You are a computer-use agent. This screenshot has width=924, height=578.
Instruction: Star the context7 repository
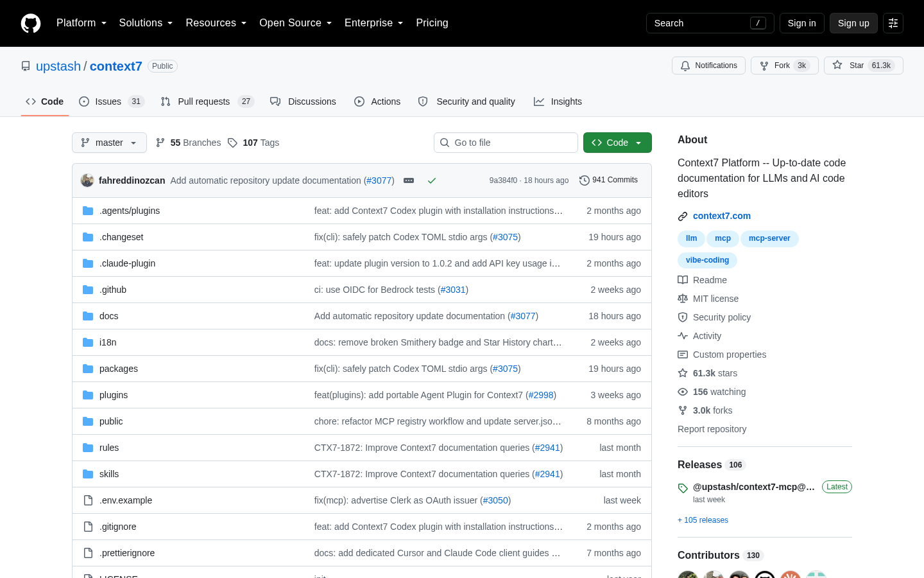863,66
